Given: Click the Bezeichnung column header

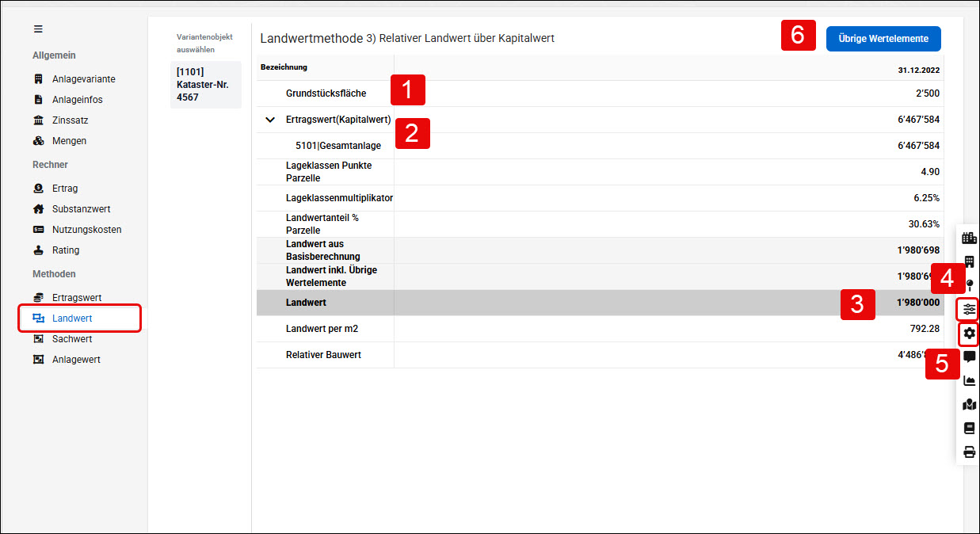Looking at the screenshot, I should 284,67.
